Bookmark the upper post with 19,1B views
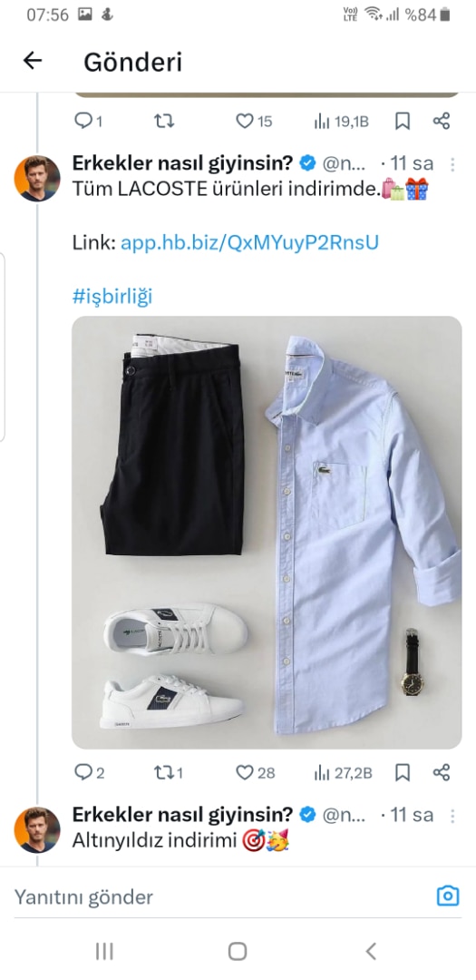 (x=403, y=122)
